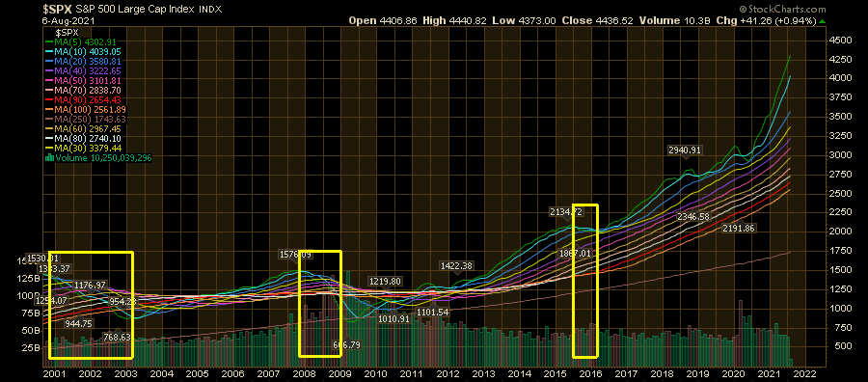Image resolution: width=868 pixels, height=382 pixels.
Task: Select the MA(90) 2654.43 legend entry
Action: coord(84,99)
